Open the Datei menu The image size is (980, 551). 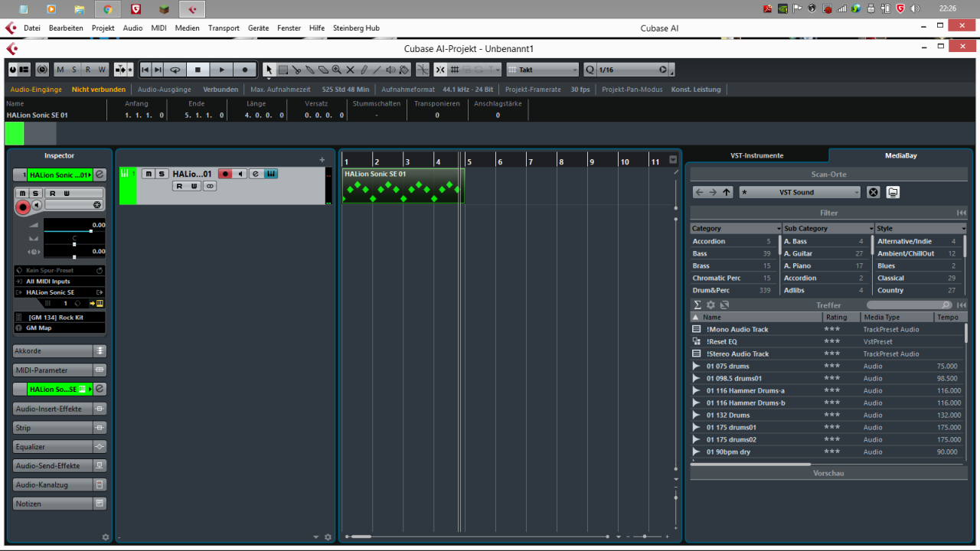pos(32,28)
